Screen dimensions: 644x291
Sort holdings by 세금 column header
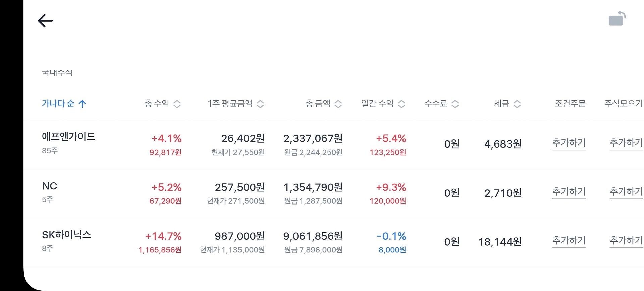(501, 104)
